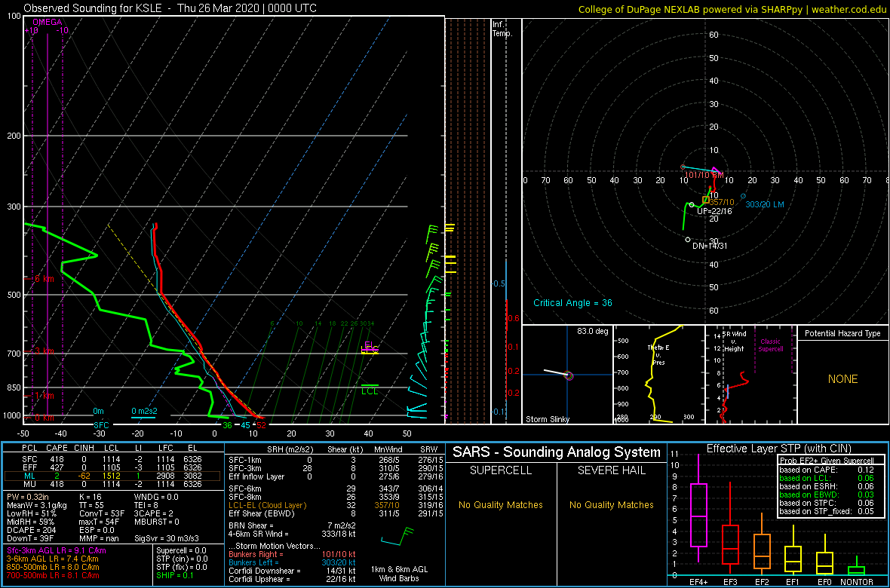Click the 'Potential Hazard Type' header
890x588 pixels.
842,334
